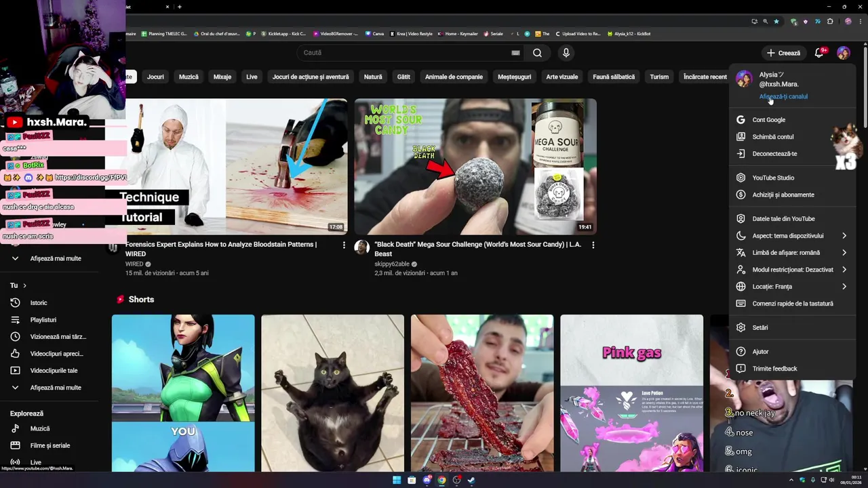Click Afișează-ți canalul link
The height and width of the screenshot is (488, 868).
pos(783,96)
